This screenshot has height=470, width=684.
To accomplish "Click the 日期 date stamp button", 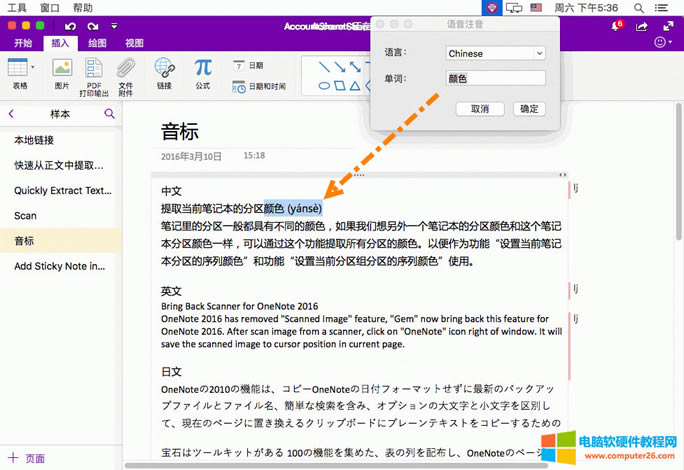I will click(x=248, y=66).
